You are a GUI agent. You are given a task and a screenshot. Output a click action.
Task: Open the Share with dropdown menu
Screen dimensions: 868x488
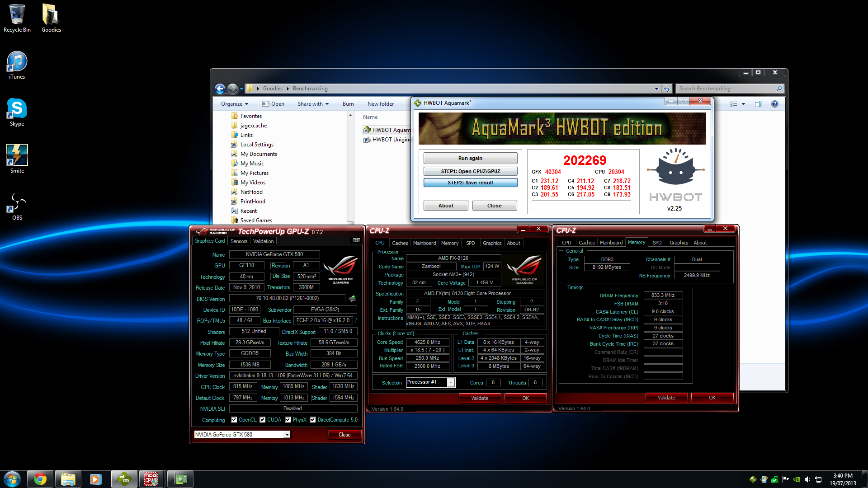point(313,104)
